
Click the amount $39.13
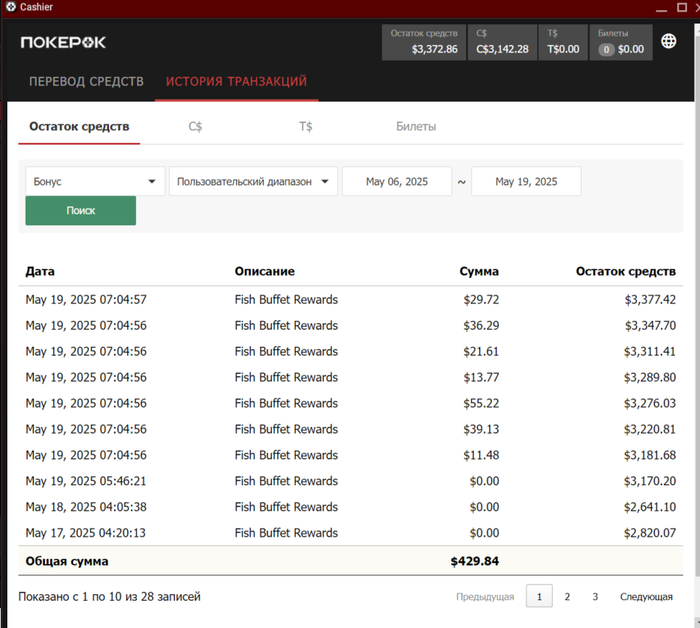click(x=481, y=428)
